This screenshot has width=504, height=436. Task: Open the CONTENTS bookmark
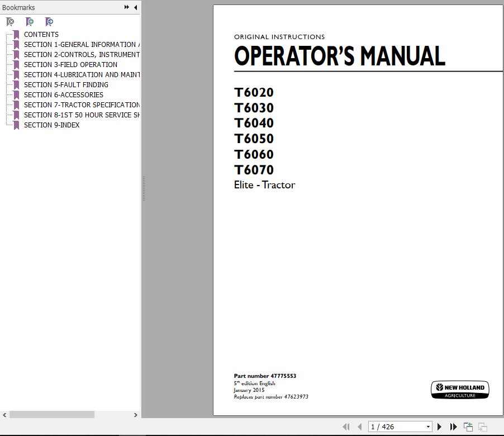click(x=41, y=35)
